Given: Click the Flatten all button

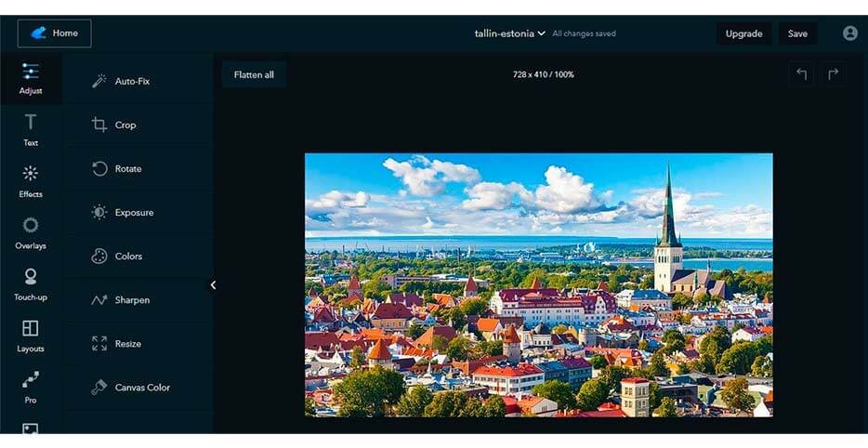Looking at the screenshot, I should click(x=254, y=74).
